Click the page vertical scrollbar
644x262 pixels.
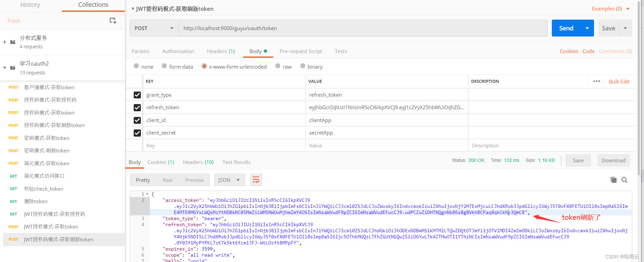tap(639, 88)
